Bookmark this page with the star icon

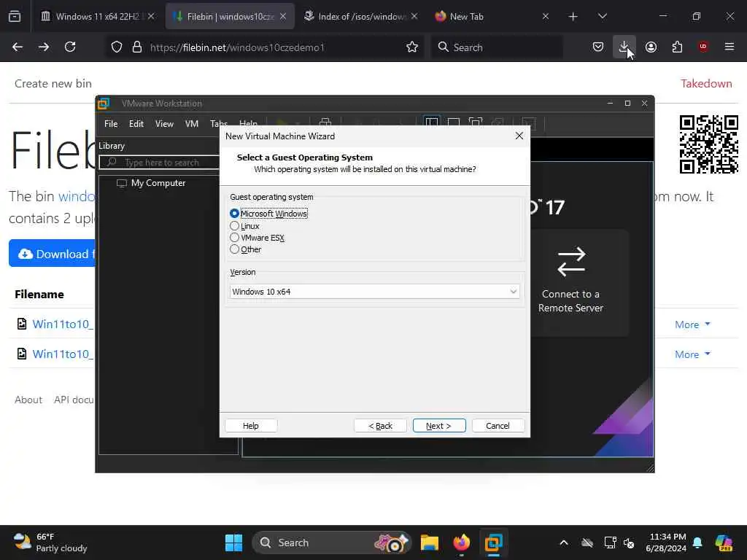coord(412,47)
